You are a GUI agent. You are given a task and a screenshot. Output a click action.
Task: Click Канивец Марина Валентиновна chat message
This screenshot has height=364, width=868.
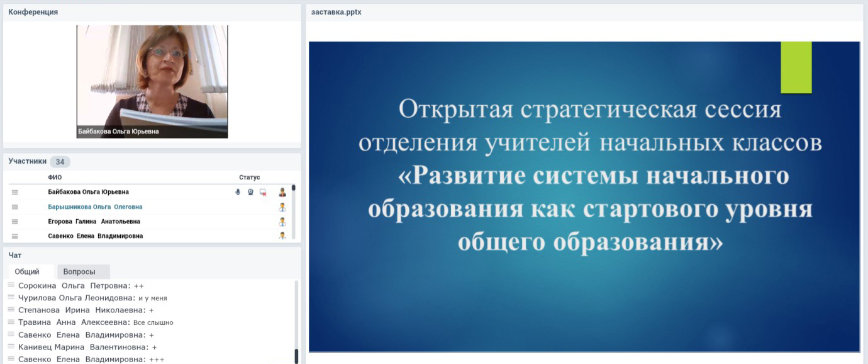(87, 347)
